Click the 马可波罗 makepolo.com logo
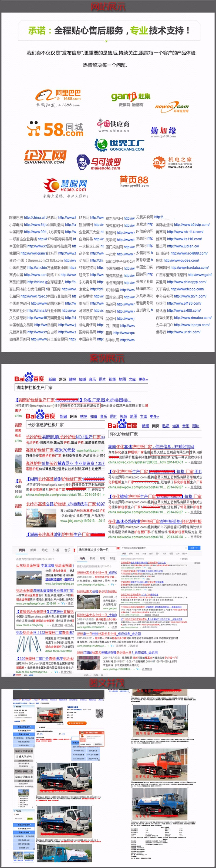Viewport: 216px width, 868px height. pyautogui.click(x=98, y=163)
